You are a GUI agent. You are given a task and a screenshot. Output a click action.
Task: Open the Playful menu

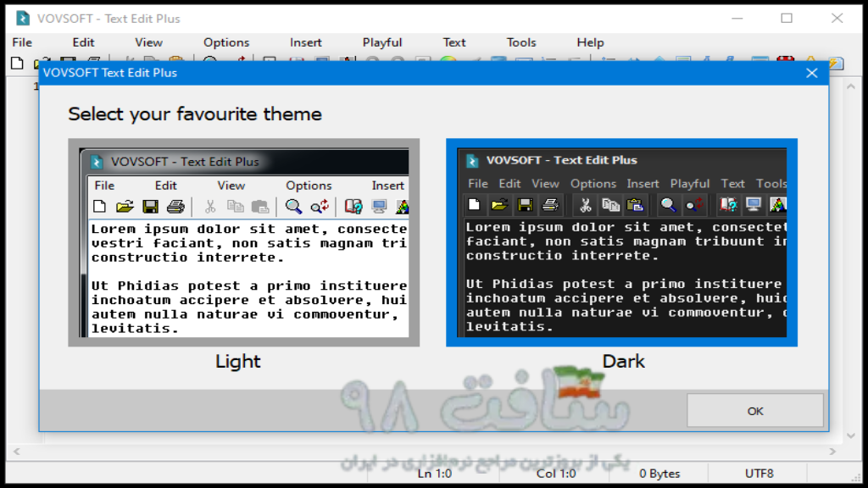coord(382,42)
